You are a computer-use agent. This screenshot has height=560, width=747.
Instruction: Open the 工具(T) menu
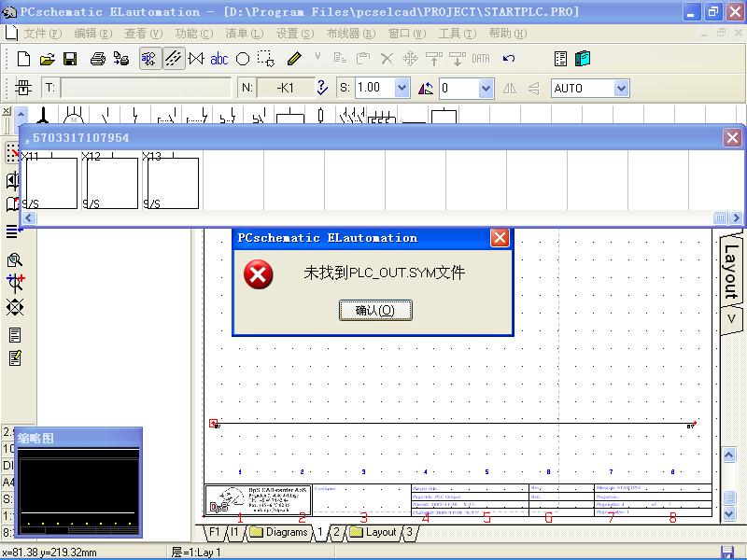[458, 34]
